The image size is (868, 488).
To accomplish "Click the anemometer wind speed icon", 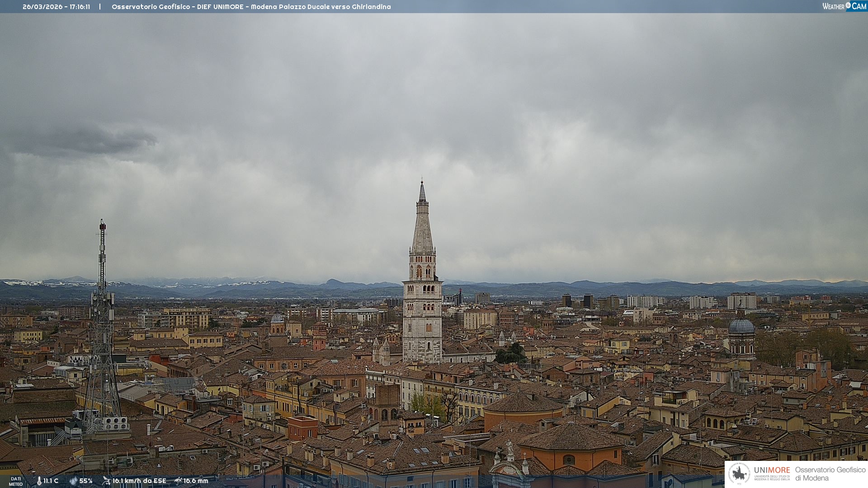I will tap(106, 481).
